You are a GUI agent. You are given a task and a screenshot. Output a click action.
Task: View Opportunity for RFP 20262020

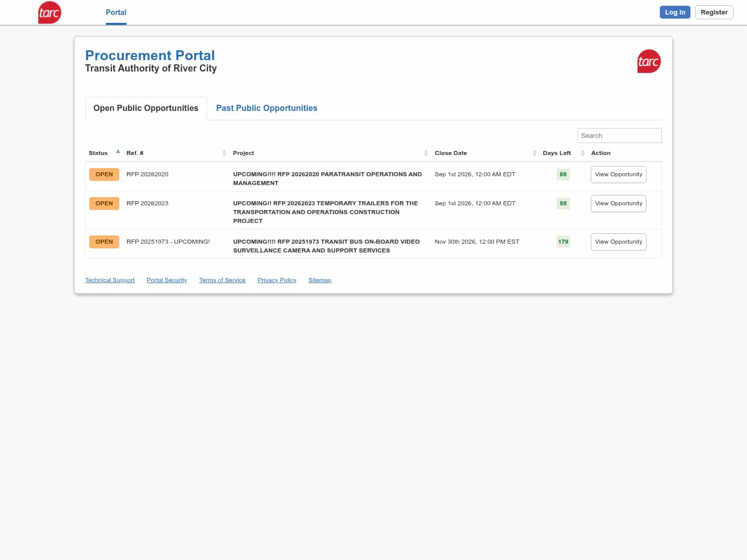coord(618,175)
